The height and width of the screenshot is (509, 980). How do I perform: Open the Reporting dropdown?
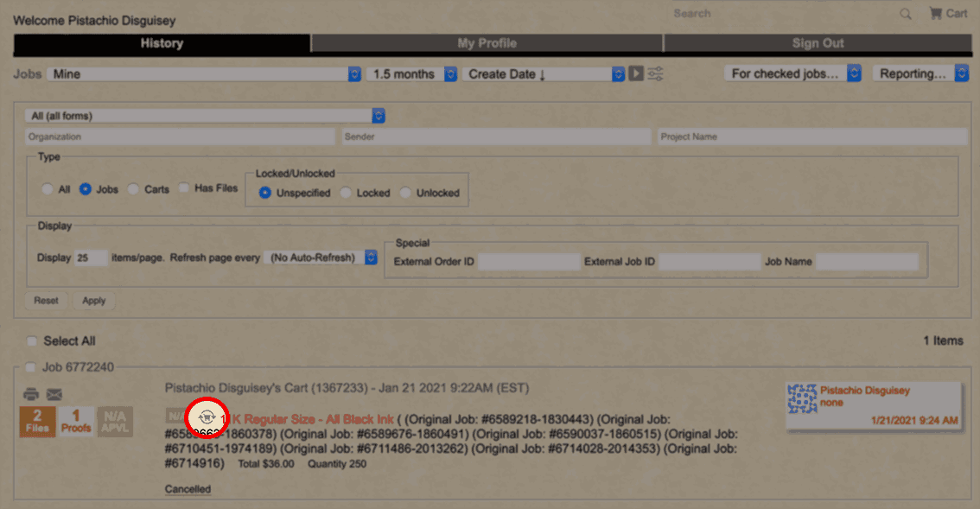(x=920, y=73)
